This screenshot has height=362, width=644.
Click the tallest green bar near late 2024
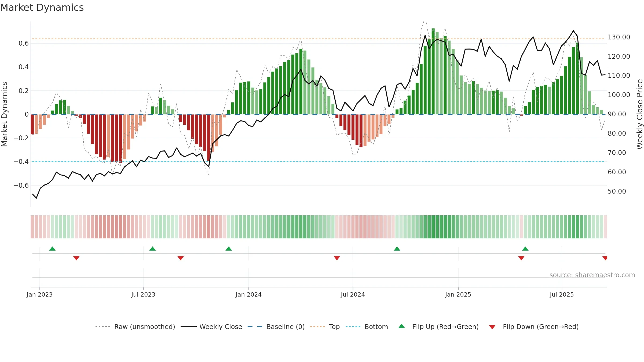(433, 71)
